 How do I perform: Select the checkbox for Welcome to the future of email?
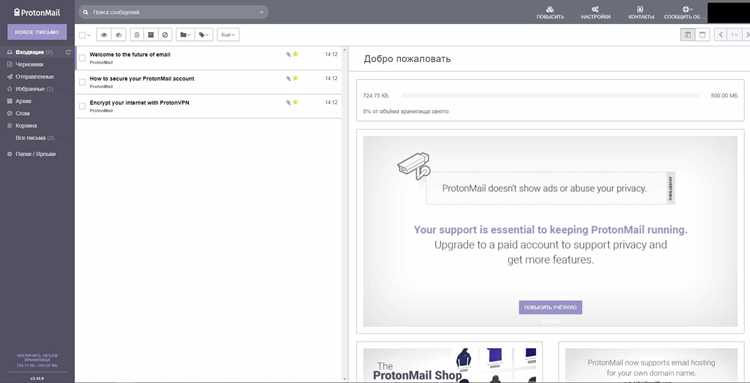tap(82, 58)
